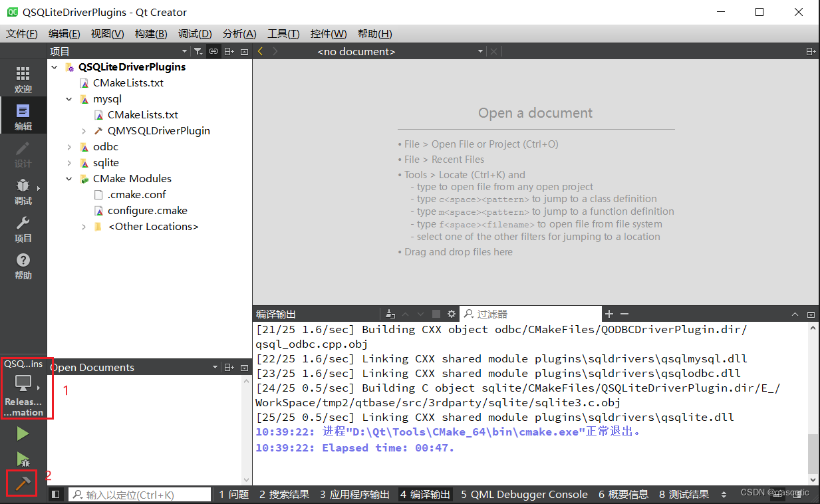Click the go forward arrow in editor toolbar
Image resolution: width=820 pixels, height=504 pixels.
pyautogui.click(x=276, y=51)
